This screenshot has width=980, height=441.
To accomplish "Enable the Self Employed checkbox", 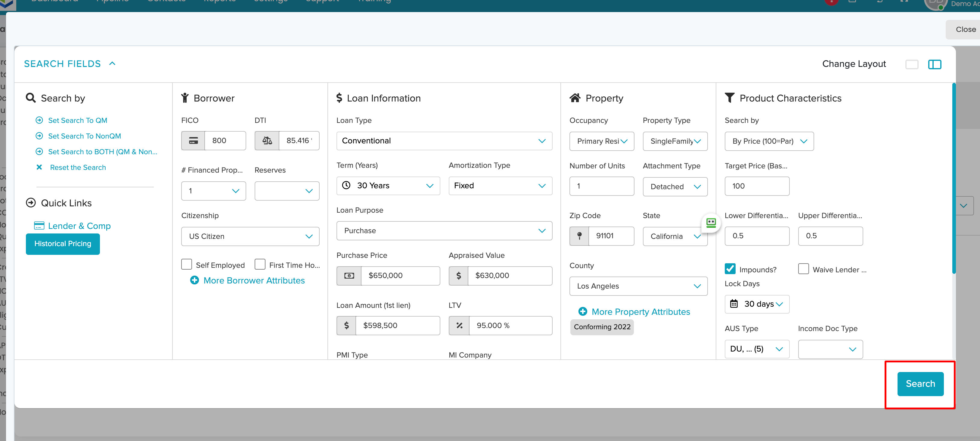I will click(x=186, y=264).
